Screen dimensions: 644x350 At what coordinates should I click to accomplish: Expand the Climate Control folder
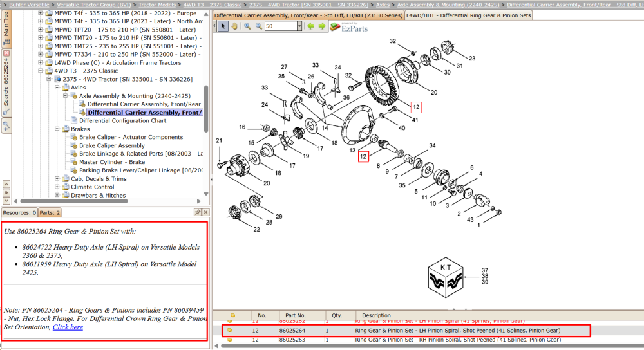coord(57,187)
